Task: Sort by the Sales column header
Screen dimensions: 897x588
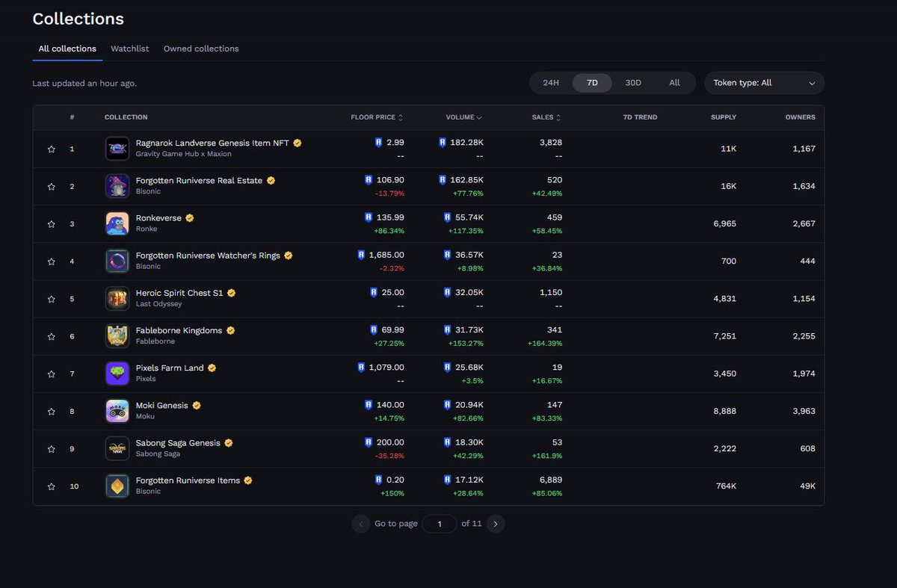Action: point(546,117)
